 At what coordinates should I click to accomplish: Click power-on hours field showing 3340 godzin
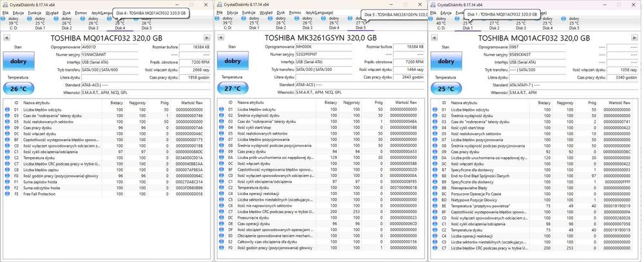pyautogui.click(x=622, y=77)
